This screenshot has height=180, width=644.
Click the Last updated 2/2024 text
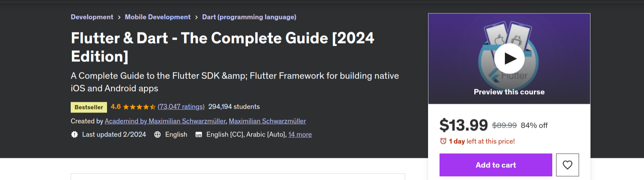coord(114,134)
